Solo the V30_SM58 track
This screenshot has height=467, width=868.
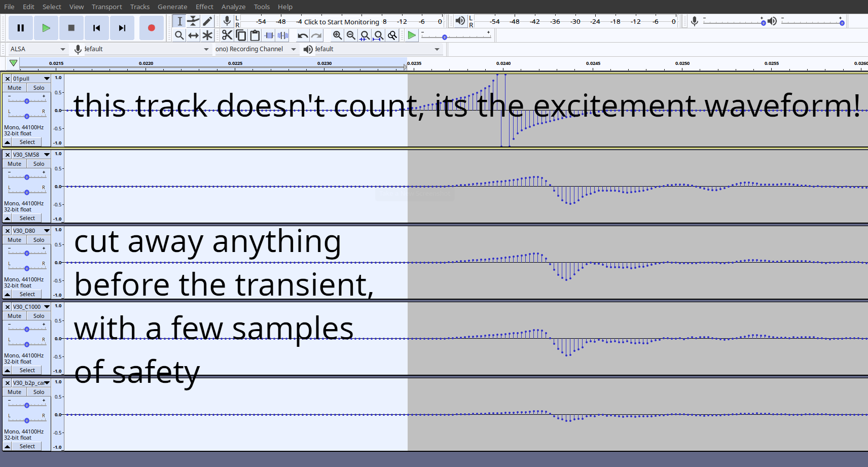[x=39, y=164]
